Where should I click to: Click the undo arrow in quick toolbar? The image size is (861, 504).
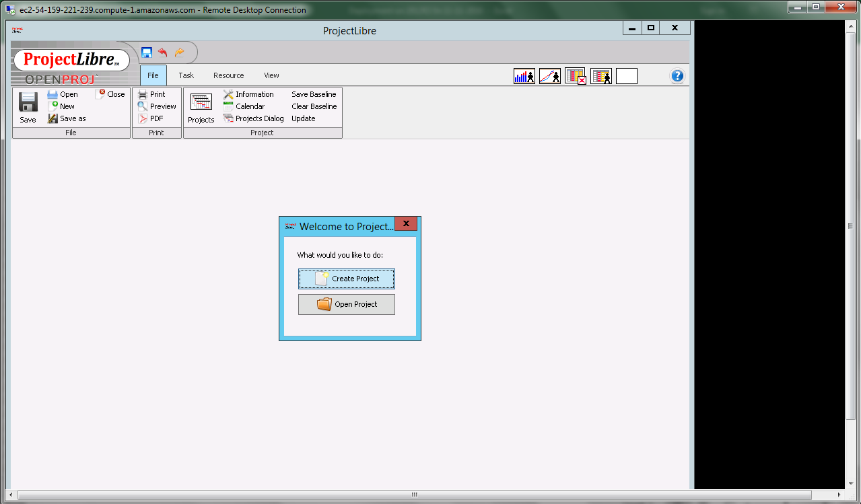[x=162, y=52]
